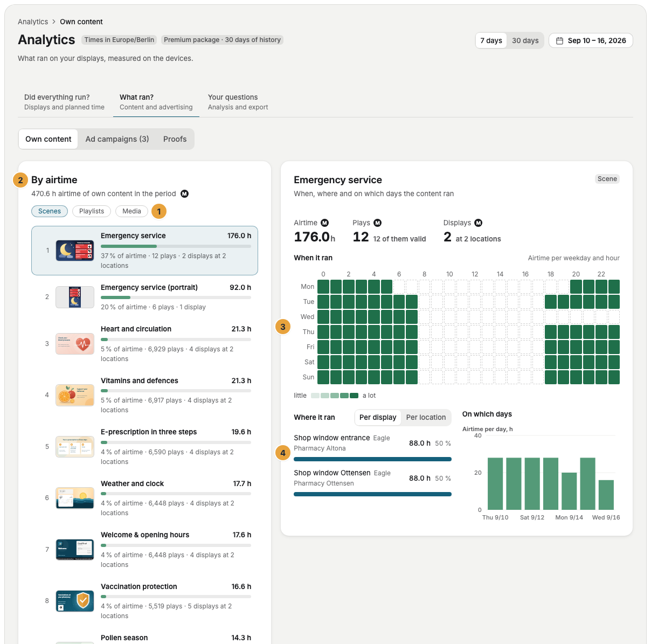
Task: Select Emergency service title in the list
Action: [133, 236]
